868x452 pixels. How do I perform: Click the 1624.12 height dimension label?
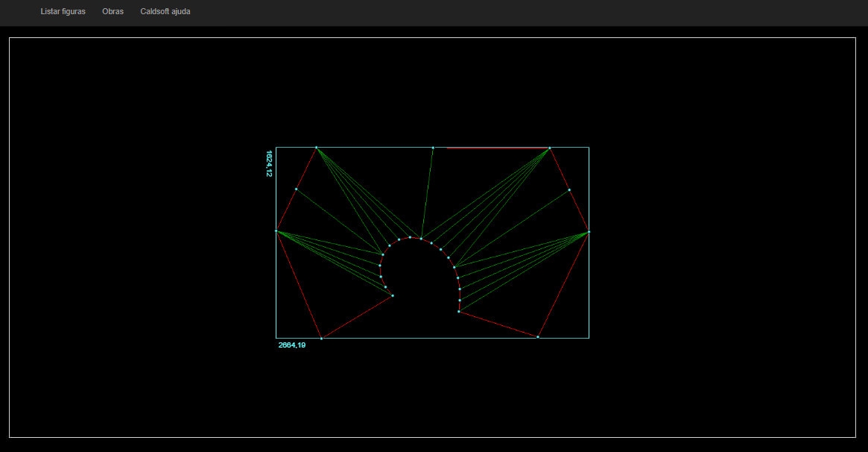270,163
